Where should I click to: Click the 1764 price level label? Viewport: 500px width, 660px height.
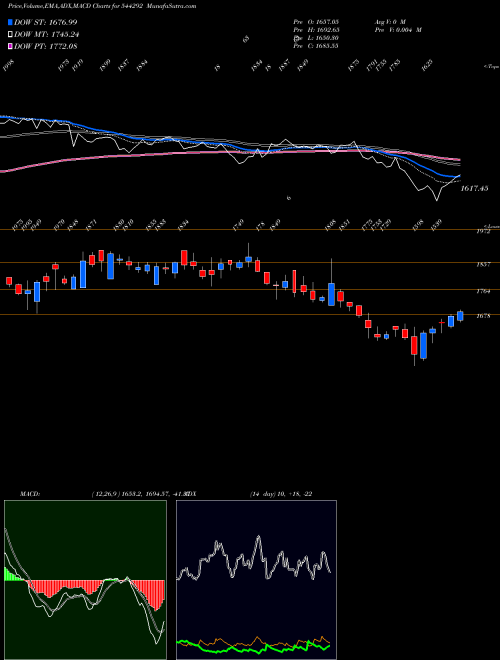click(x=483, y=291)
